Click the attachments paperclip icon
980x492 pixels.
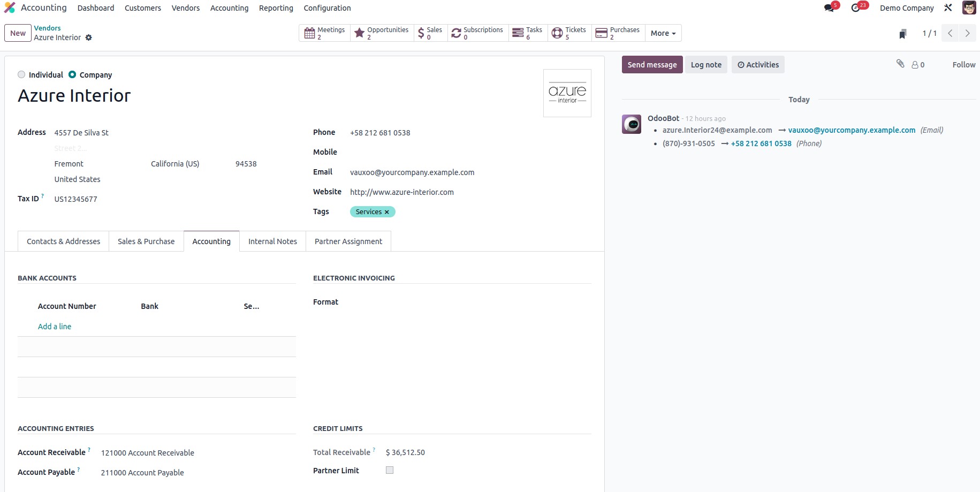click(900, 64)
